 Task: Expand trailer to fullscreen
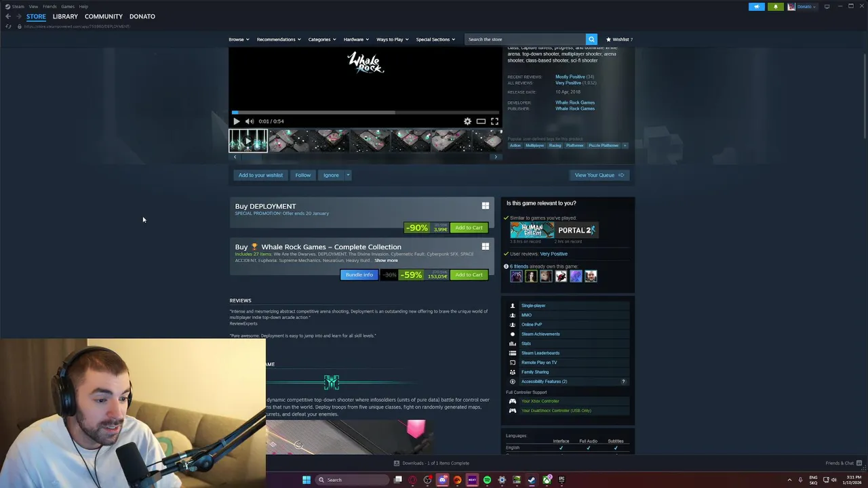point(494,121)
